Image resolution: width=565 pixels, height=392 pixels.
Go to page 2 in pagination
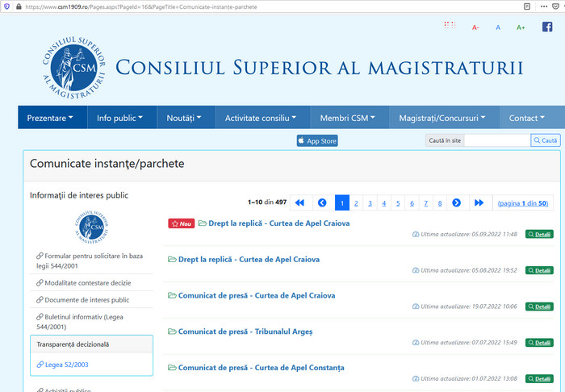[356, 202]
